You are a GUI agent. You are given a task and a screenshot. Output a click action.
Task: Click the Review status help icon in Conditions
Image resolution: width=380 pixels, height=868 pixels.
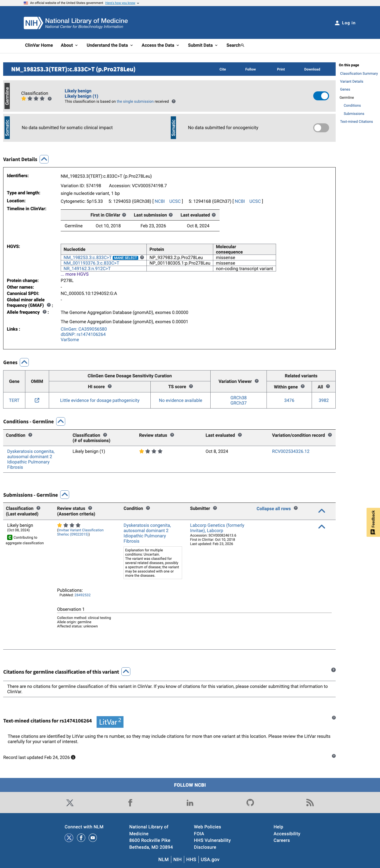click(172, 435)
